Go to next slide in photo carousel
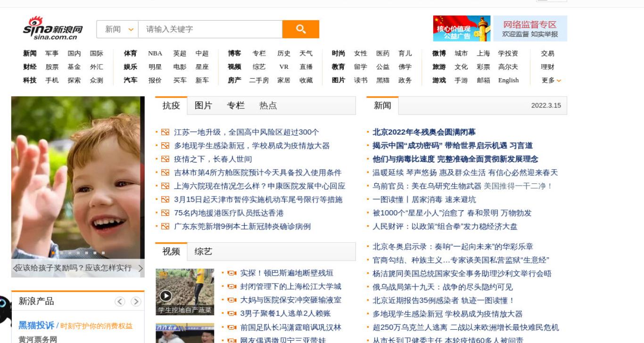The width and height of the screenshot is (644, 343). pyautogui.click(x=140, y=268)
